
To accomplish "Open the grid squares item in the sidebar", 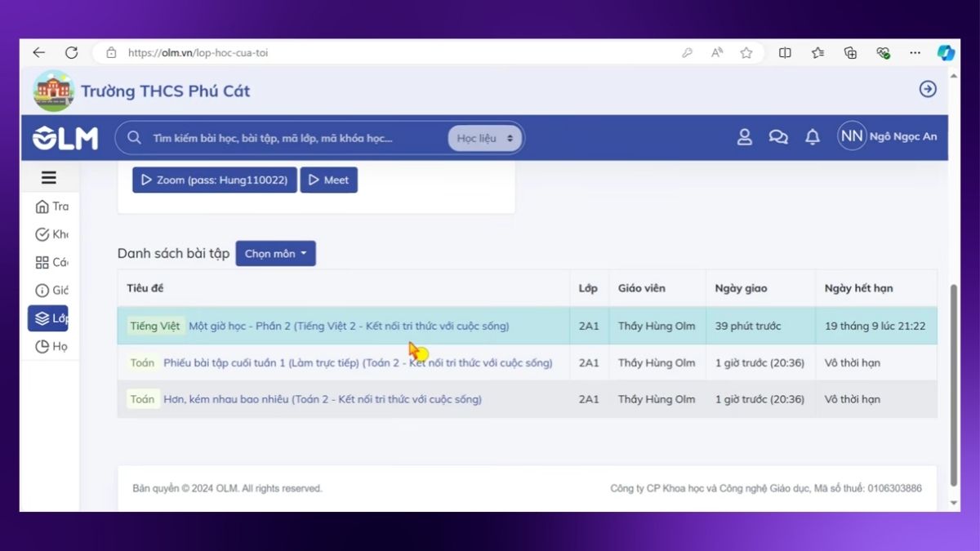I will 52,262.
